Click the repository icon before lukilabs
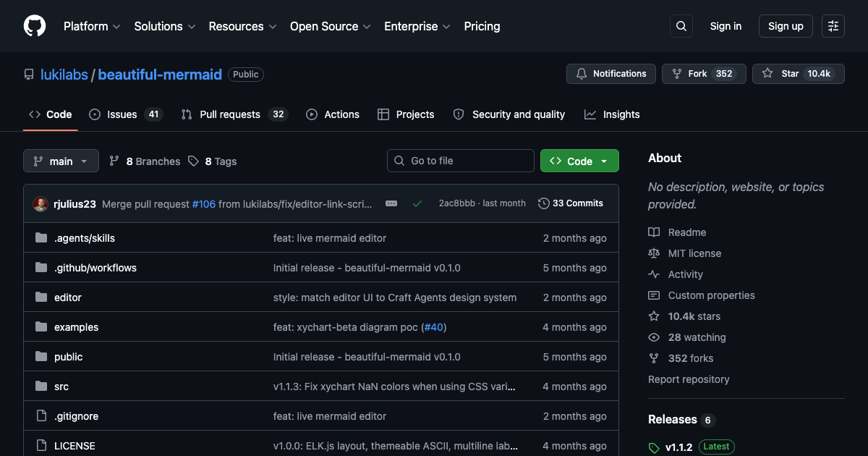This screenshot has height=456, width=868. click(29, 75)
